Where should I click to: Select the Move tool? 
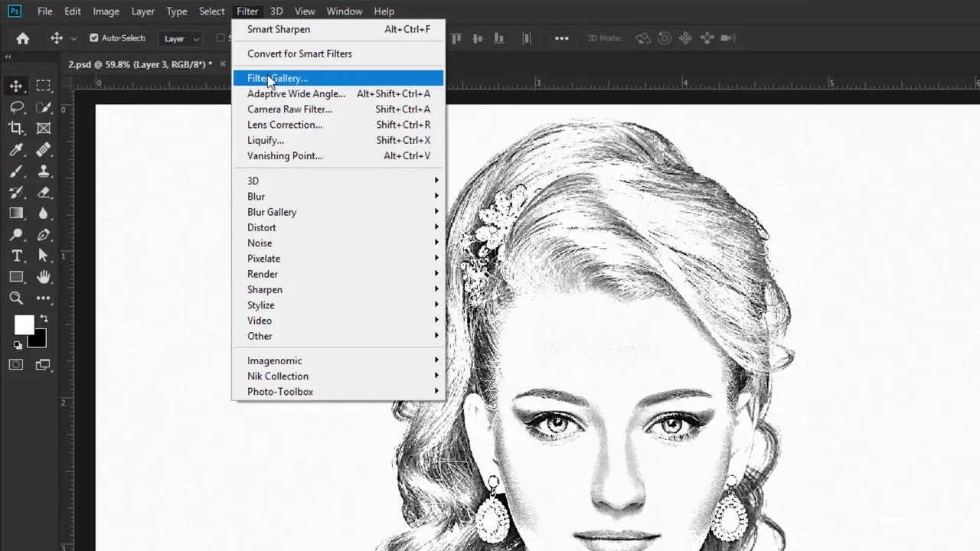tap(16, 86)
